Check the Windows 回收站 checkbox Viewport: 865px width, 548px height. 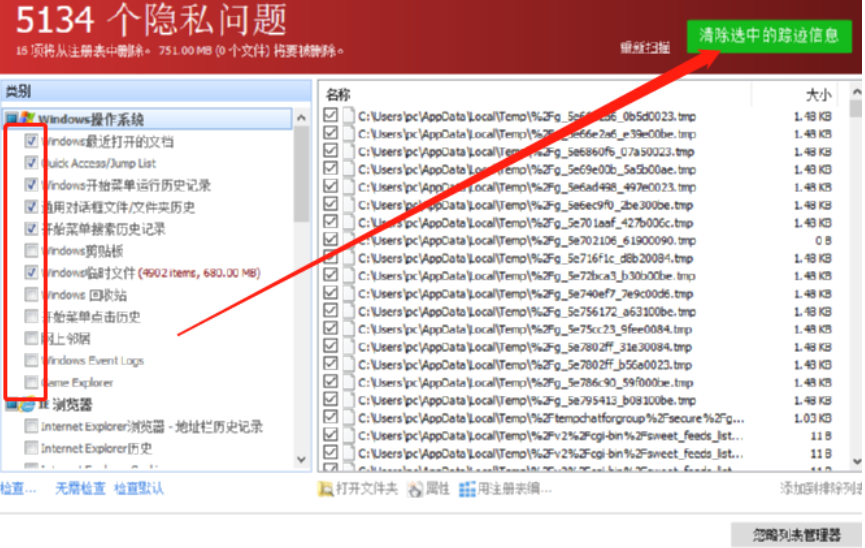31,294
